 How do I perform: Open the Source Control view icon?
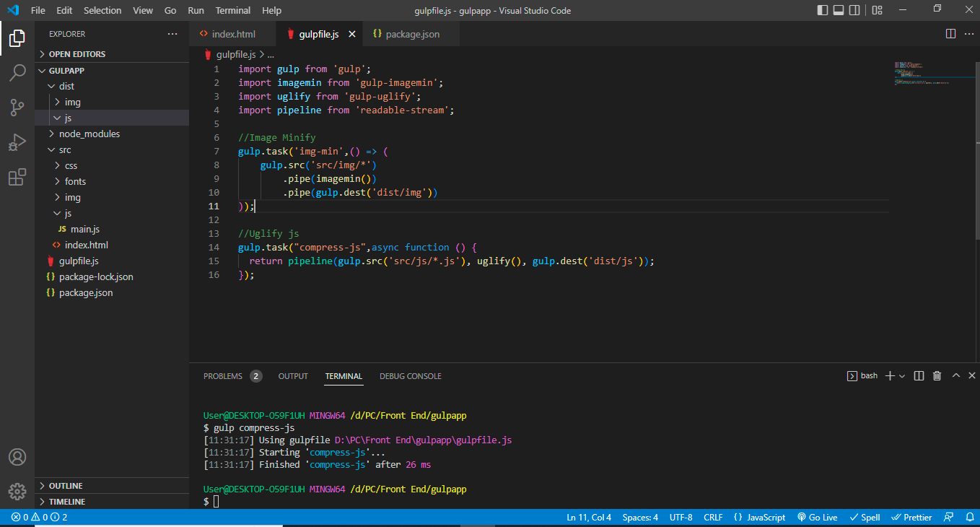point(17,108)
